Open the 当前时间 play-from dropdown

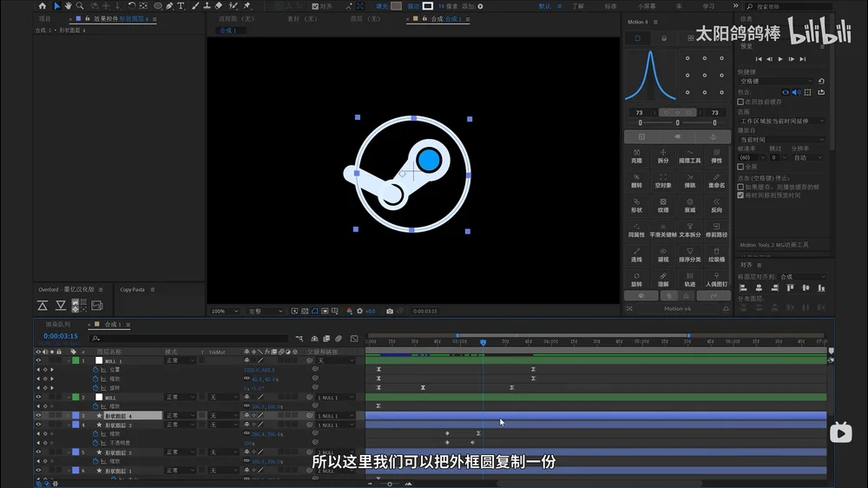click(x=782, y=140)
